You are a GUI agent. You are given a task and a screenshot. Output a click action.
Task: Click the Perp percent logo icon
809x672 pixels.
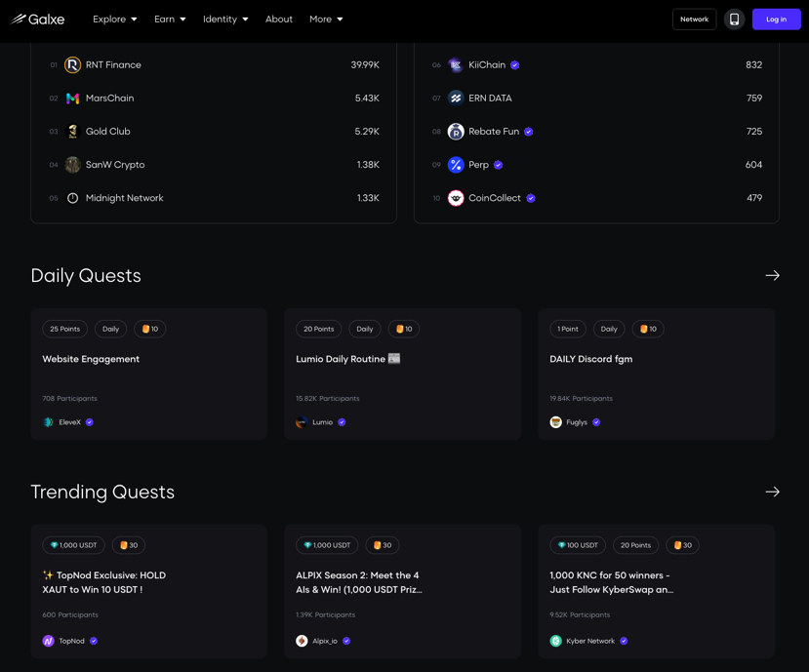pos(456,165)
